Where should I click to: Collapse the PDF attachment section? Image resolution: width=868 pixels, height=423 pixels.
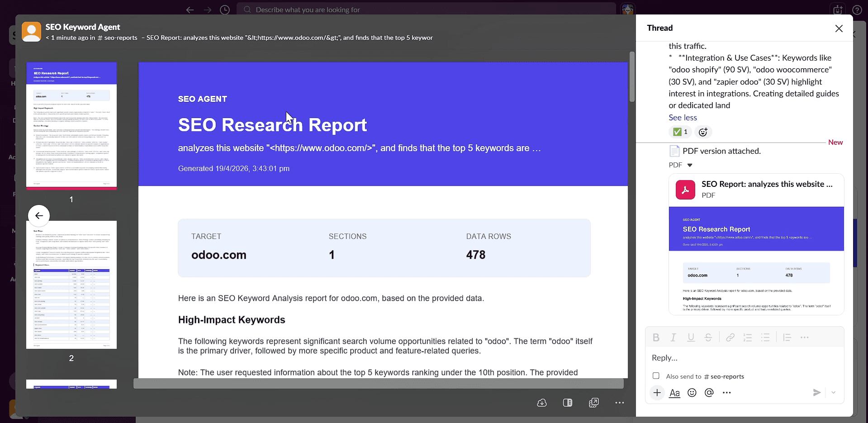click(690, 165)
